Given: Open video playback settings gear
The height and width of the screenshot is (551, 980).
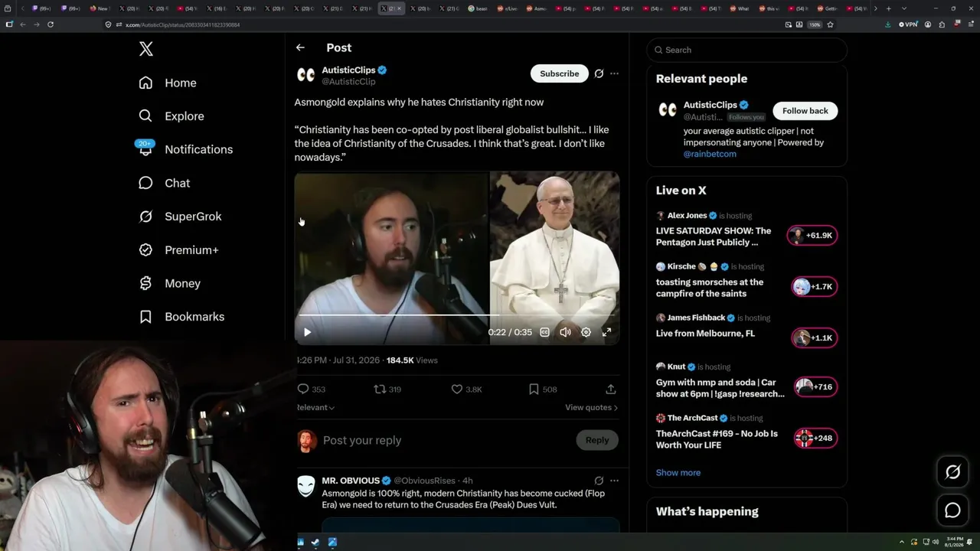Looking at the screenshot, I should click(x=586, y=332).
